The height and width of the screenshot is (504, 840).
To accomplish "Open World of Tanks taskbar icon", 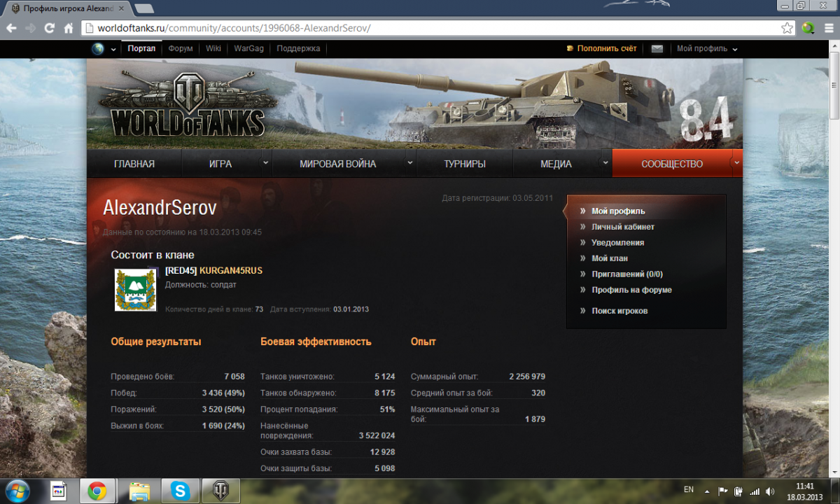I will click(x=220, y=491).
